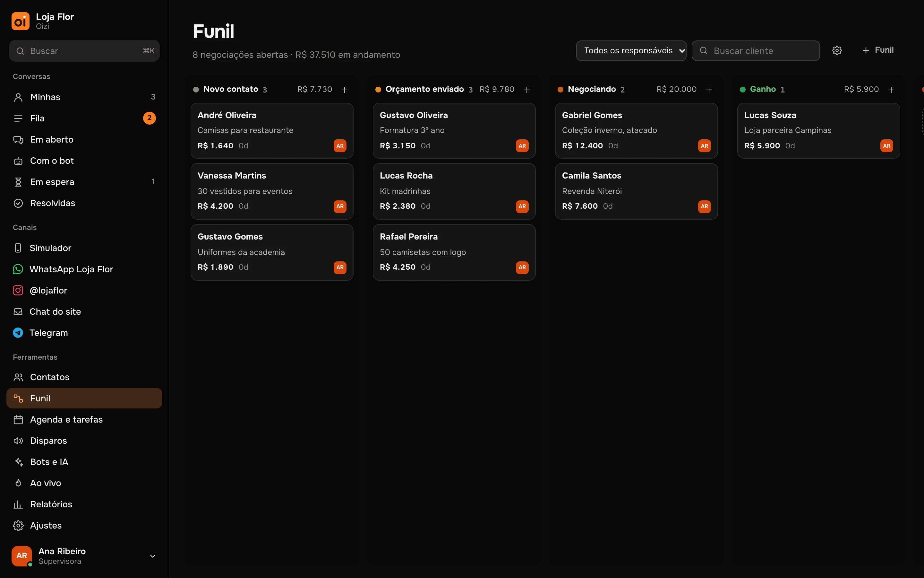Open the Telegram channel

coord(84,333)
